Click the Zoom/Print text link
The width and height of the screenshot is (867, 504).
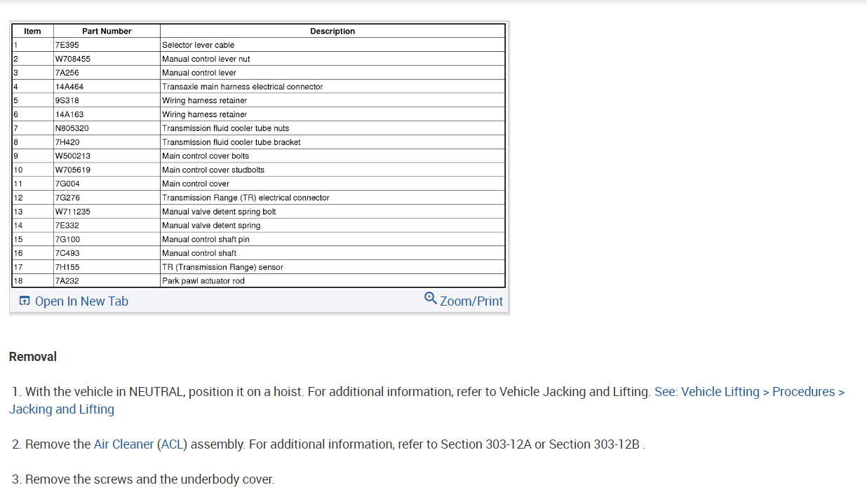coord(471,301)
